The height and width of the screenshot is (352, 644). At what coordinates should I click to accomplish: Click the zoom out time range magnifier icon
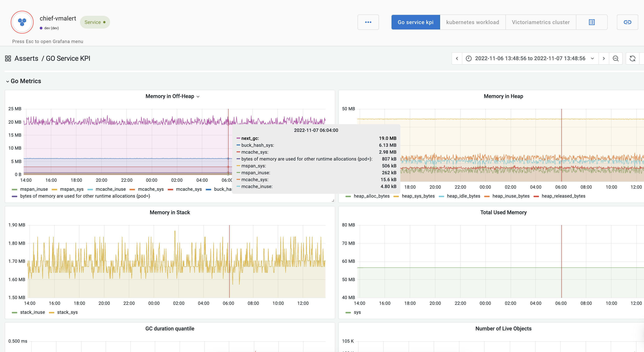[x=616, y=58]
